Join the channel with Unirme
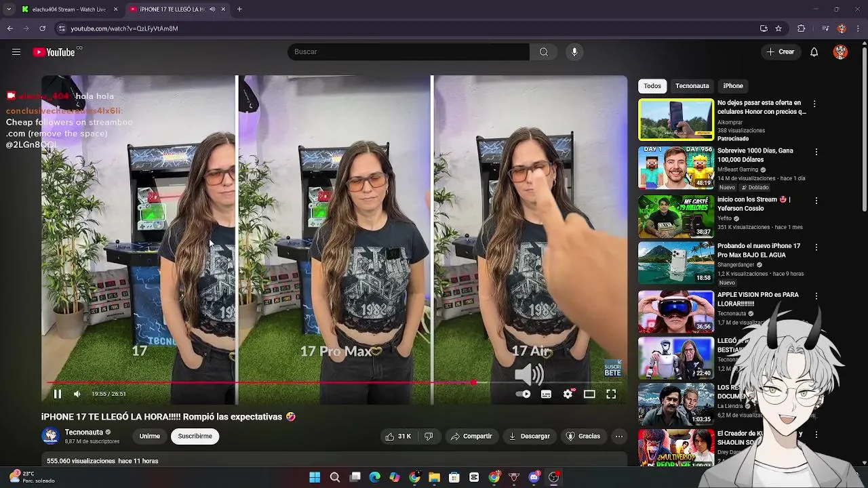868x488 pixels. click(x=150, y=436)
